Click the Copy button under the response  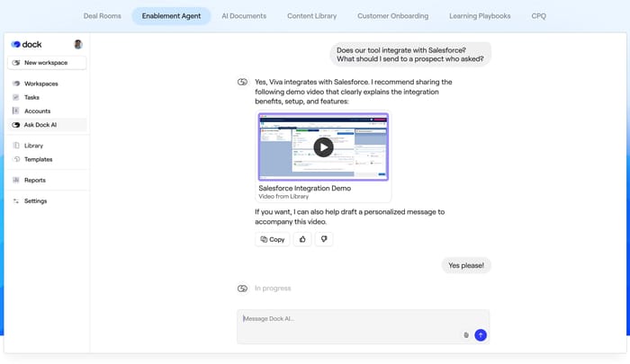point(272,239)
